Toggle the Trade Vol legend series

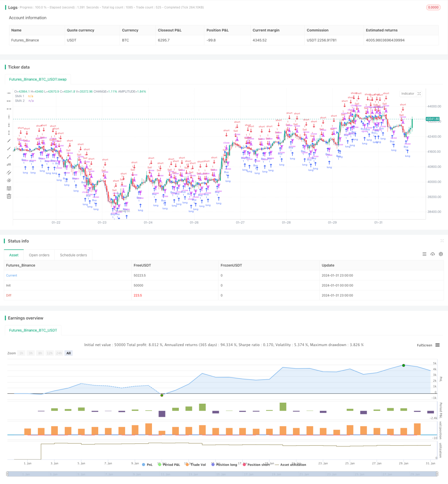click(x=195, y=465)
